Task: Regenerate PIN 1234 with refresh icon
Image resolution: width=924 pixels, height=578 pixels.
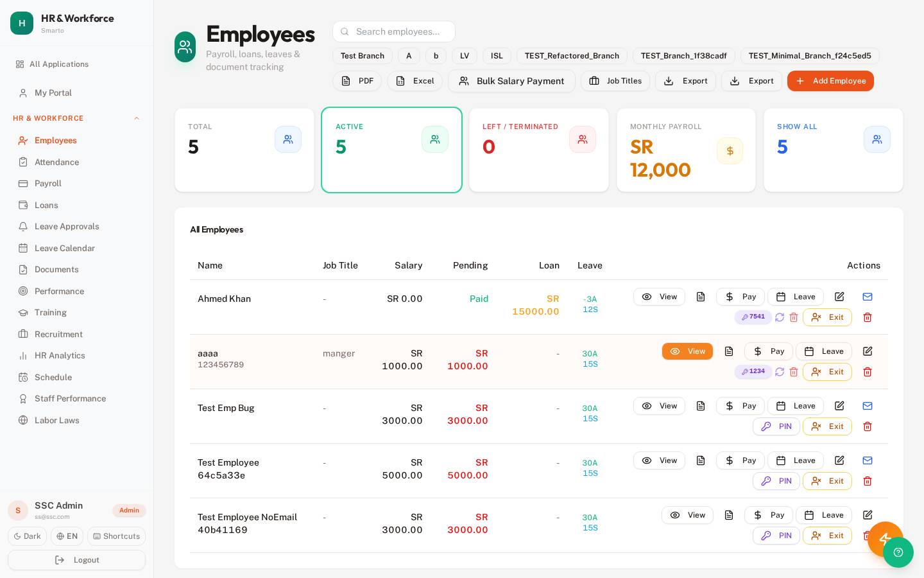Action: pos(780,372)
